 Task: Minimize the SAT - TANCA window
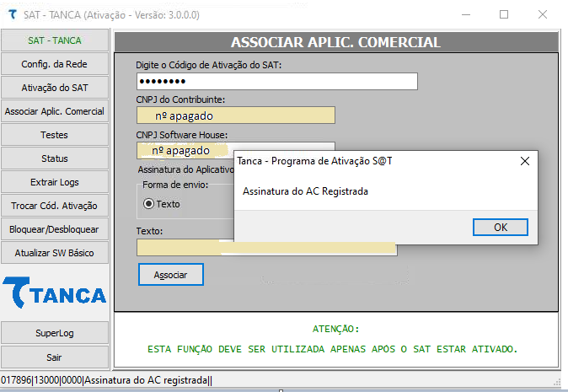[466, 14]
